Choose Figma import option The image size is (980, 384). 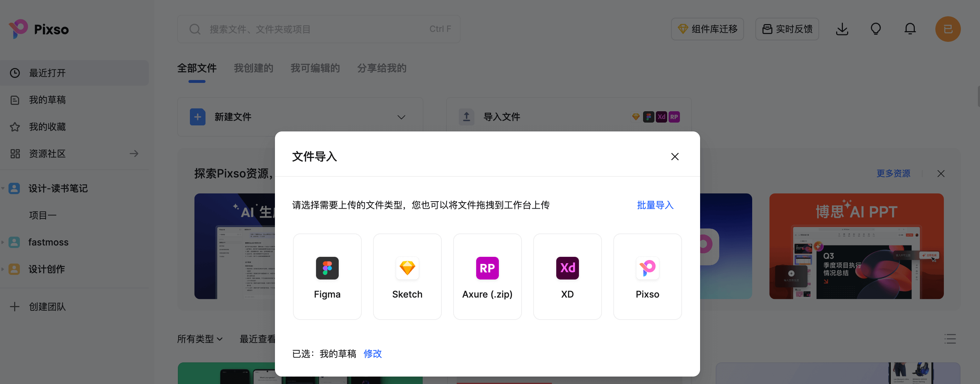tap(327, 276)
